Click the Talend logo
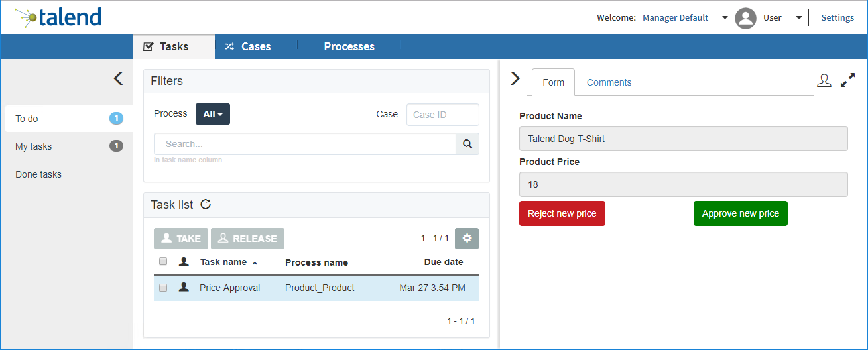868x350 pixels. coord(58,17)
